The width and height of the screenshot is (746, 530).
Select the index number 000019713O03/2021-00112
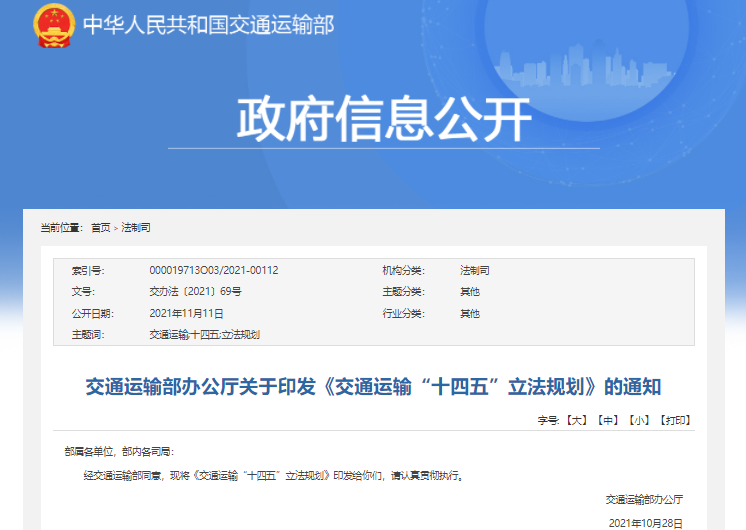[x=213, y=271]
